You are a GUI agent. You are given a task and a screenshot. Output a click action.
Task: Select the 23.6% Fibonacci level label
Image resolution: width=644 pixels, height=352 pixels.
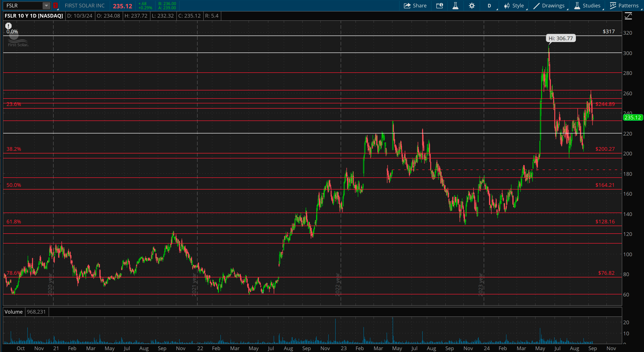click(x=14, y=104)
